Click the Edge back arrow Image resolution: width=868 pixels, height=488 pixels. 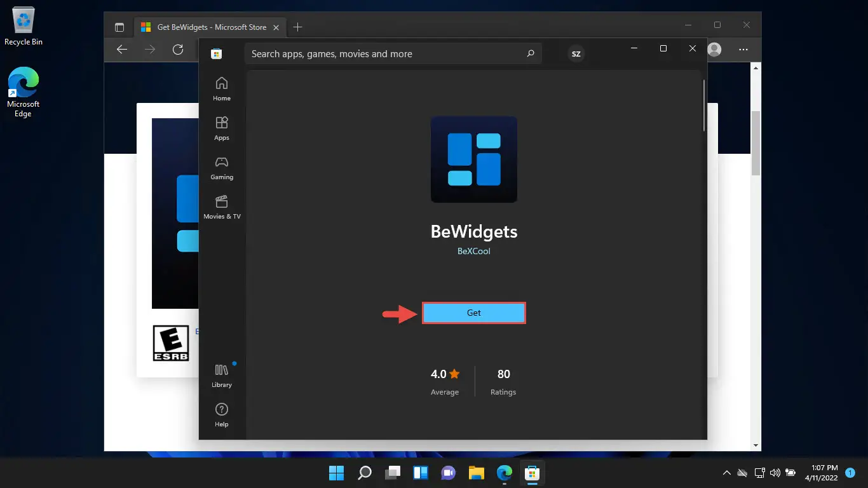(122, 50)
